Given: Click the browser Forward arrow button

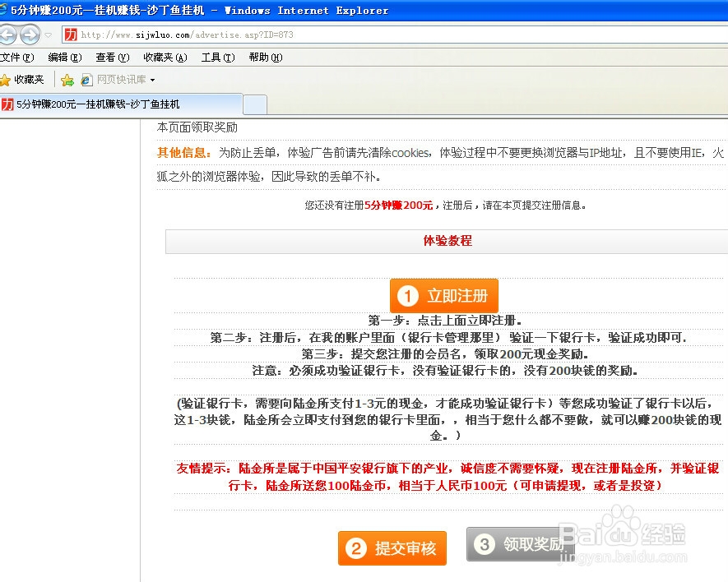Looking at the screenshot, I should click(30, 35).
